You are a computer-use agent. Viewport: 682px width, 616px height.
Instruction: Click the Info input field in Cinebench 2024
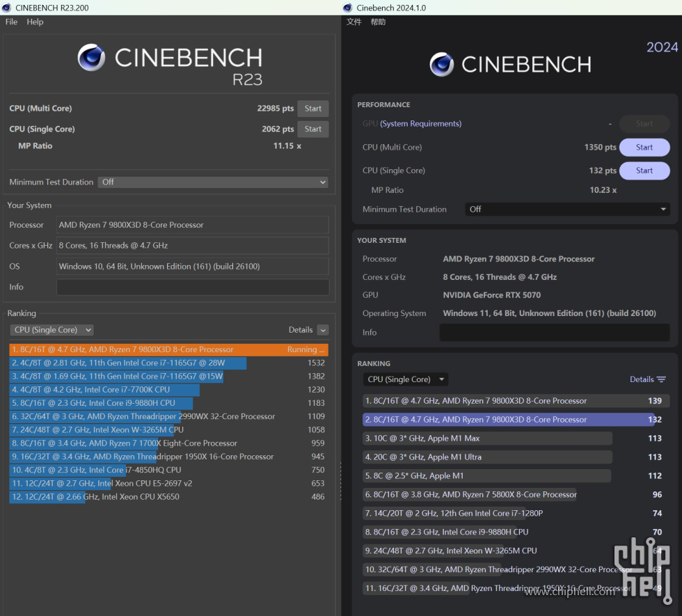click(554, 333)
